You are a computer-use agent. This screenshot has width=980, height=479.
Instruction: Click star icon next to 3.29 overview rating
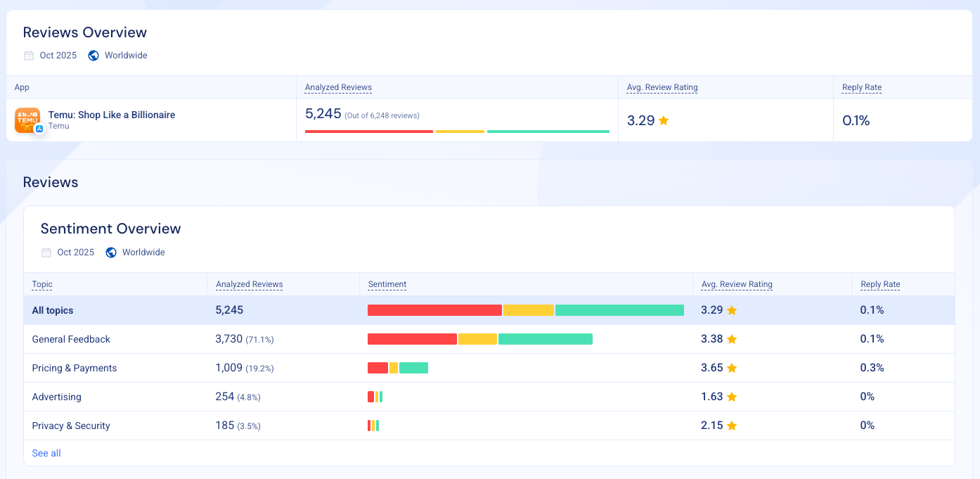tap(664, 120)
